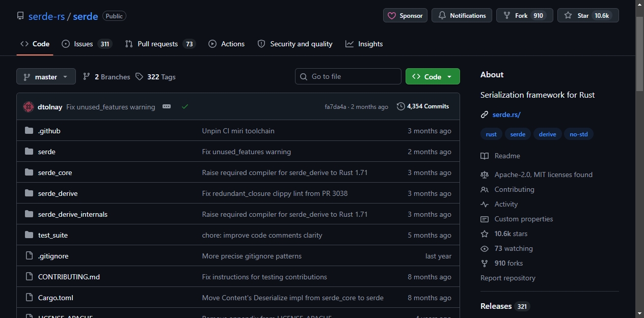Image resolution: width=644 pixels, height=318 pixels.
Task: Click the history clock icon by Commits
Action: (x=401, y=106)
